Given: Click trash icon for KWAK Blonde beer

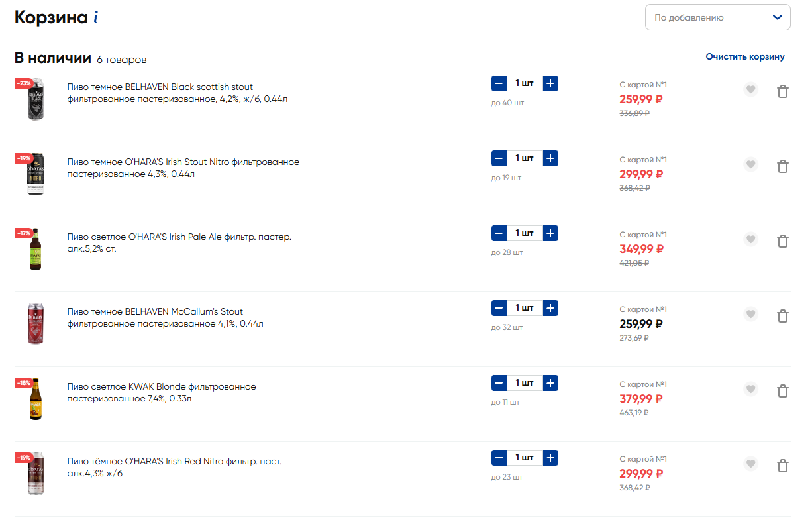Looking at the screenshot, I should pos(782,391).
